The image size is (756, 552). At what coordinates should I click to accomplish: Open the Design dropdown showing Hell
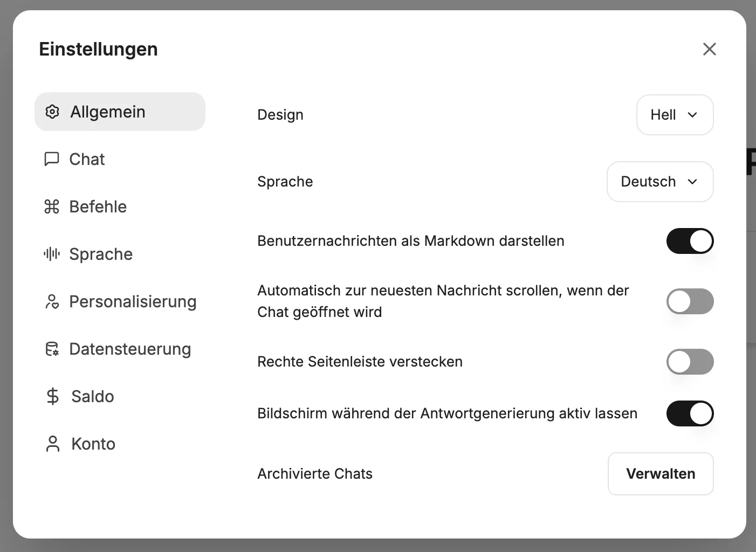click(x=675, y=115)
